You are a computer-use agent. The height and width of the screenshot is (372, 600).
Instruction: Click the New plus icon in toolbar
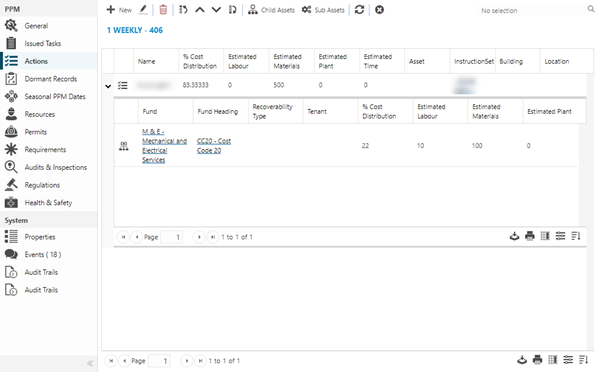[x=111, y=10]
